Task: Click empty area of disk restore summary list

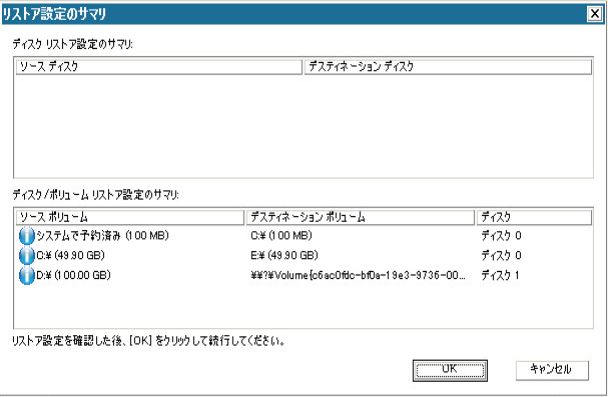Action: 304,126
